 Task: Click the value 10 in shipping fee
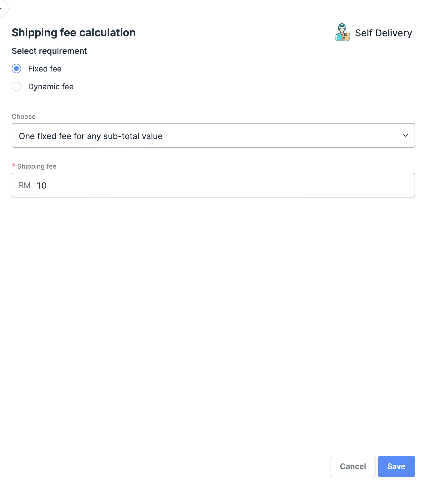click(42, 186)
